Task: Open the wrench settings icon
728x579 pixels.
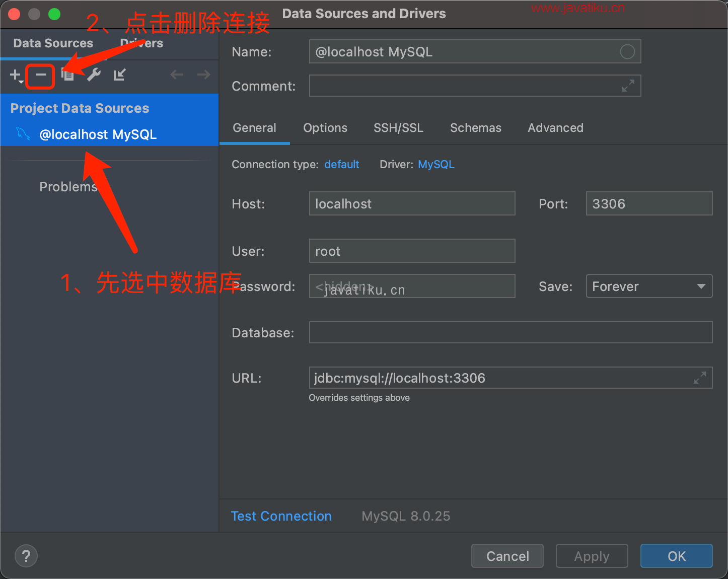Action: [94, 75]
